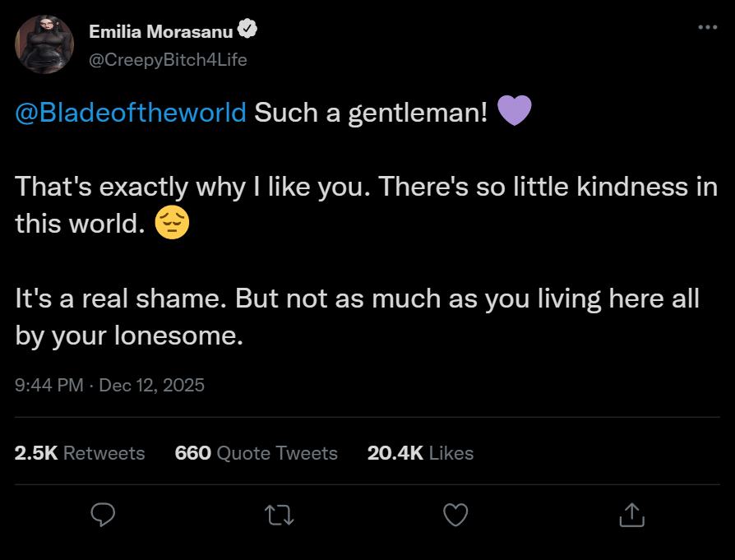
Task: Open the Emilia Morasanu display name
Action: click(160, 32)
